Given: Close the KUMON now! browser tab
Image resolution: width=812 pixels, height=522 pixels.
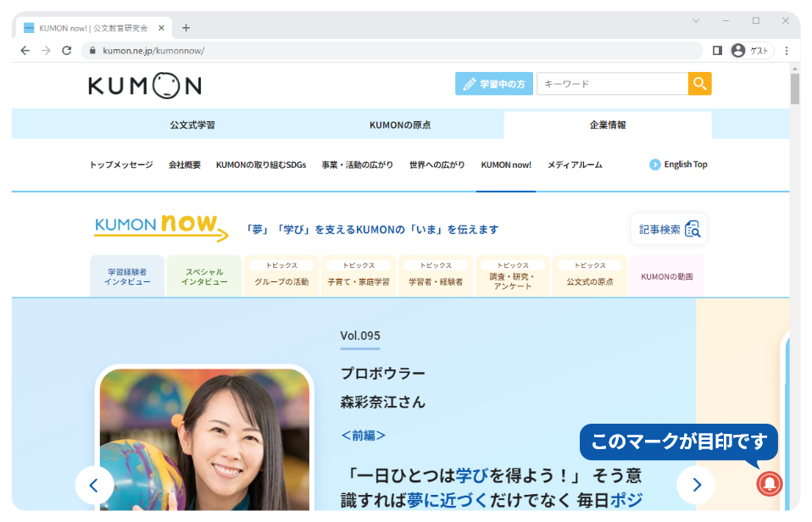Looking at the screenshot, I should pyautogui.click(x=161, y=28).
